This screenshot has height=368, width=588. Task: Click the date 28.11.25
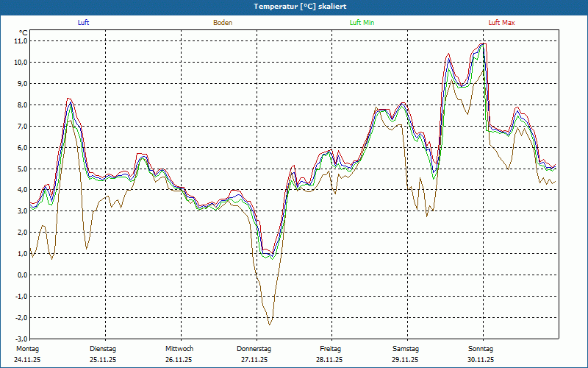click(x=329, y=360)
